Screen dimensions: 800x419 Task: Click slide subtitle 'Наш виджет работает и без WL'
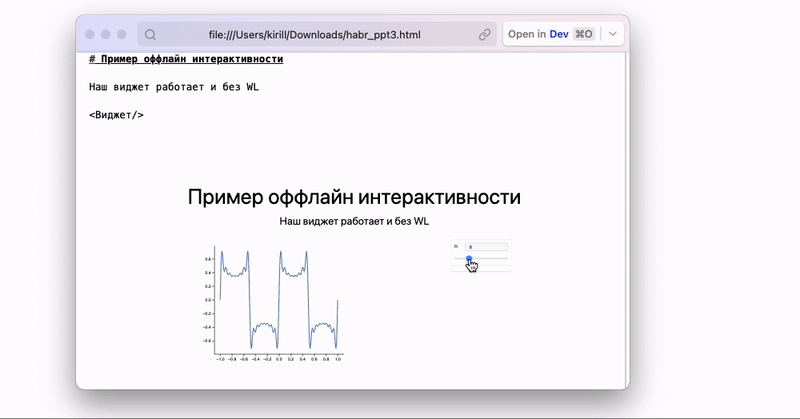[x=354, y=221]
